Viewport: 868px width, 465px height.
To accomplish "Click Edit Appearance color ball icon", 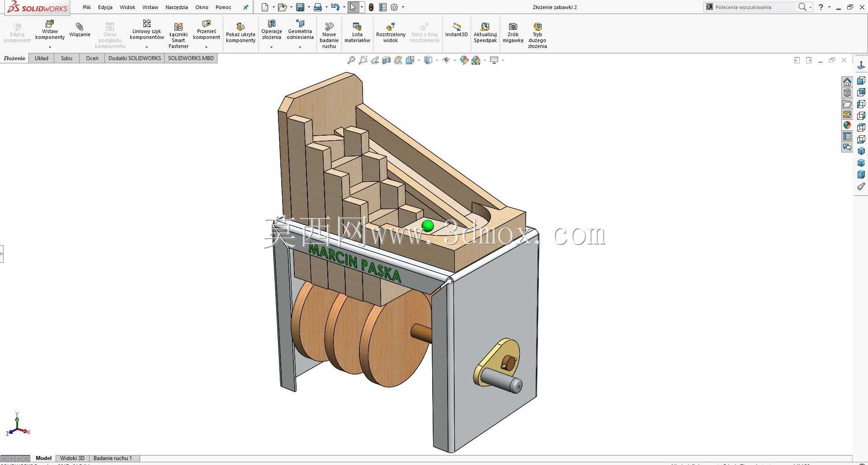I will coord(464,60).
